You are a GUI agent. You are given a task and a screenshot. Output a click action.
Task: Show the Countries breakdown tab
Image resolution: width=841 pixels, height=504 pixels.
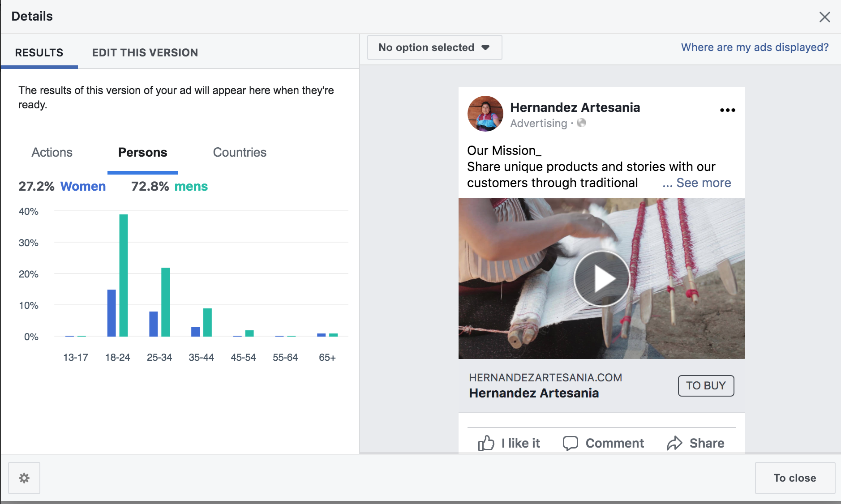coord(240,153)
